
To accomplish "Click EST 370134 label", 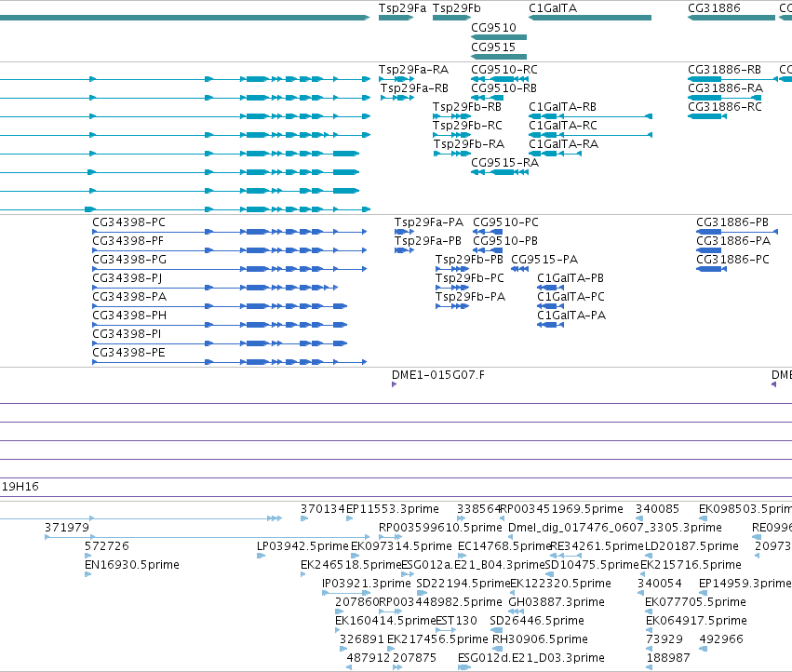I will click(323, 509).
